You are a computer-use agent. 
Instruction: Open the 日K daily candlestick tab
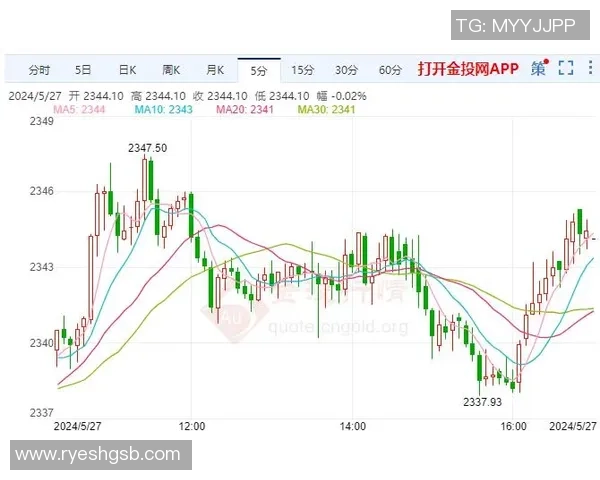(x=127, y=70)
